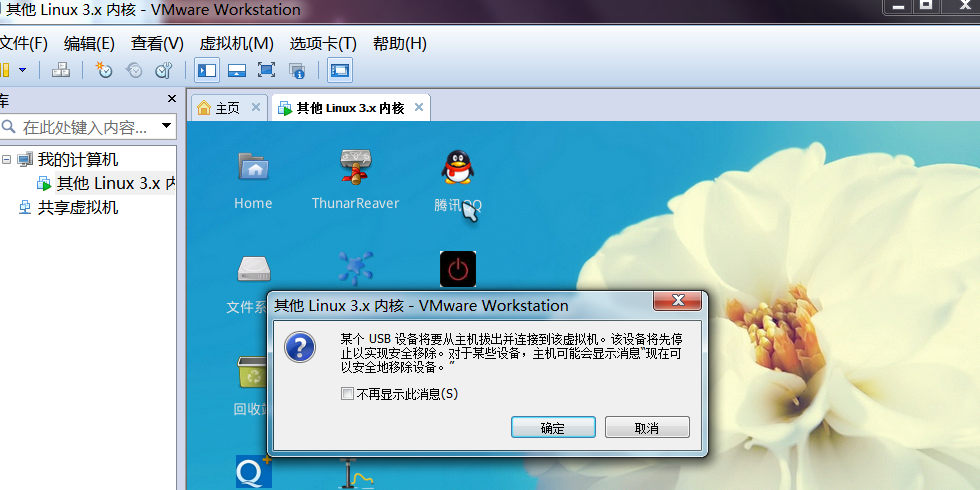Screen dimensions: 980x490
Task: Open the snapshot manager wrench icon
Action: click(x=164, y=70)
